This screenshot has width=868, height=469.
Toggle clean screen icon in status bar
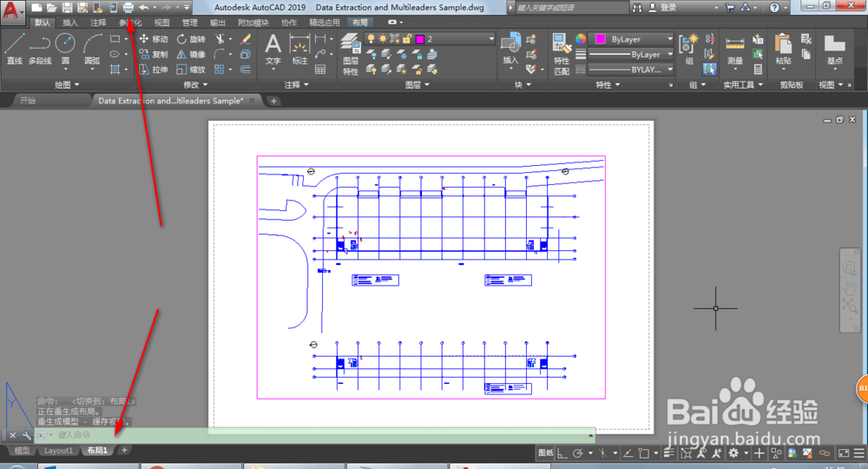(x=844, y=453)
